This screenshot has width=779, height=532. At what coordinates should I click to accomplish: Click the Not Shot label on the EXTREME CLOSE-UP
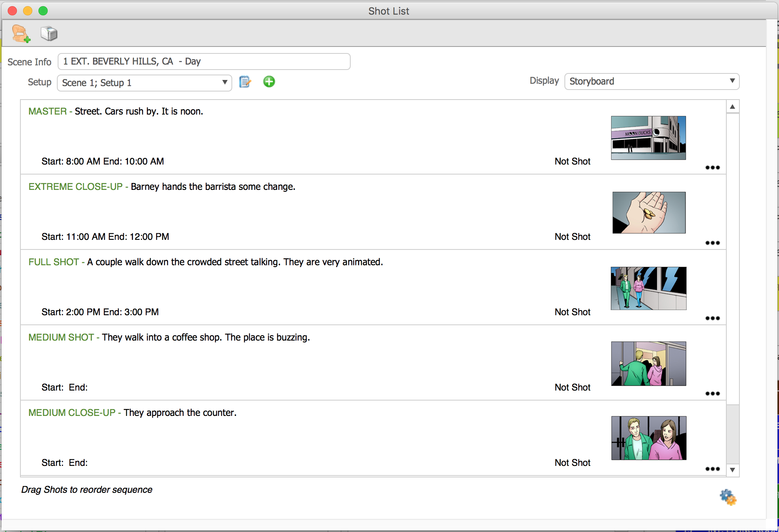[x=573, y=236]
